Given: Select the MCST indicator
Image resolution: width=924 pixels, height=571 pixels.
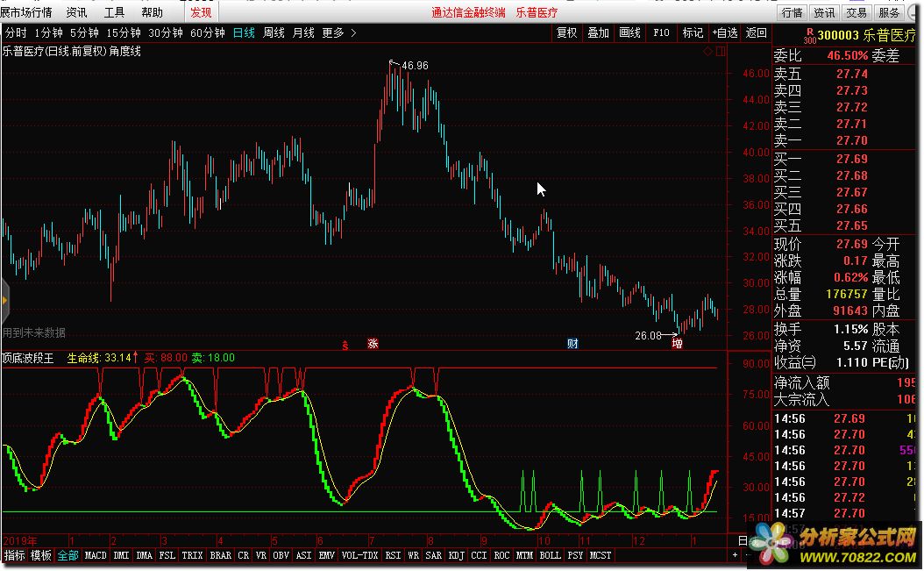Looking at the screenshot, I should point(601,556).
